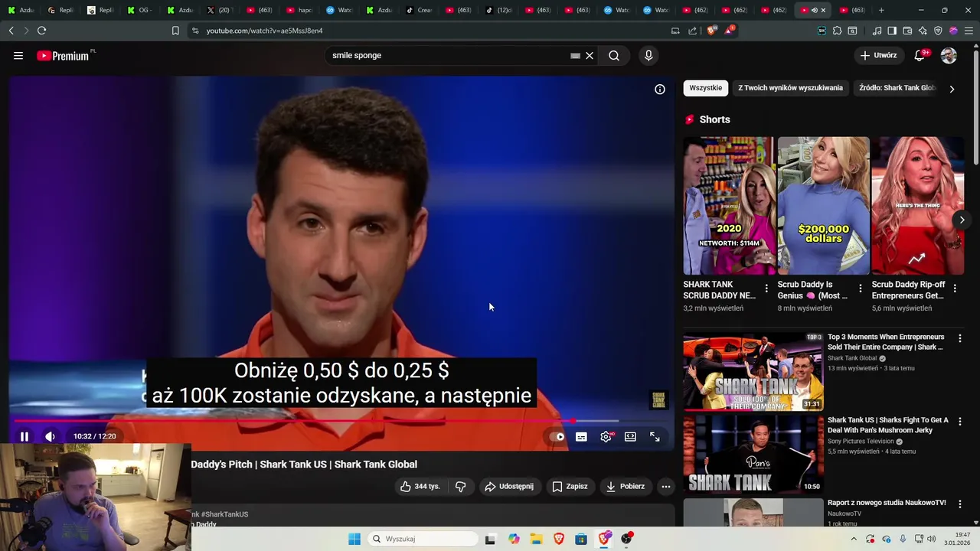Screen dimensions: 980x551
Task: Go back with the browser back arrow
Action: coord(11,31)
